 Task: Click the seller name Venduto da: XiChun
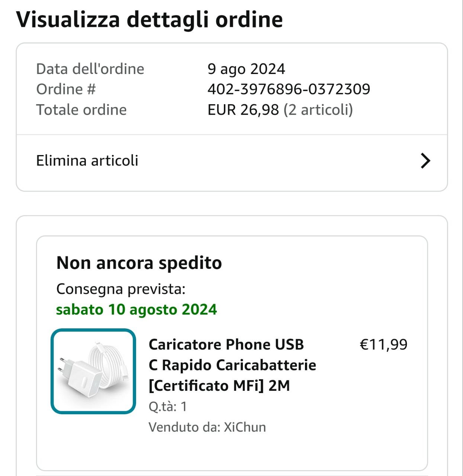point(207,427)
